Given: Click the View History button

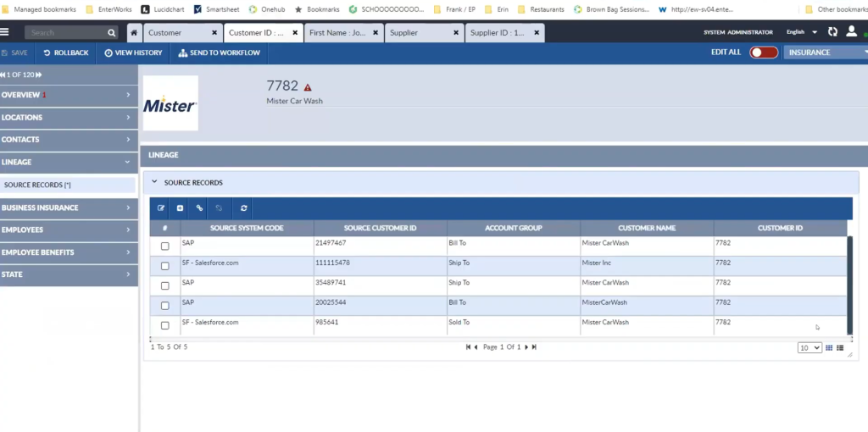Looking at the screenshot, I should [x=133, y=53].
